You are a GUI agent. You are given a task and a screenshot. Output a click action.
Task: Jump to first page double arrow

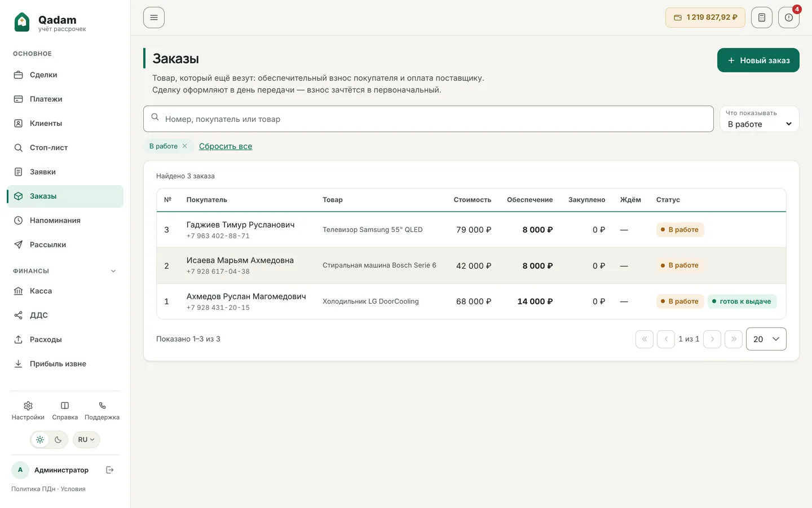coord(645,339)
